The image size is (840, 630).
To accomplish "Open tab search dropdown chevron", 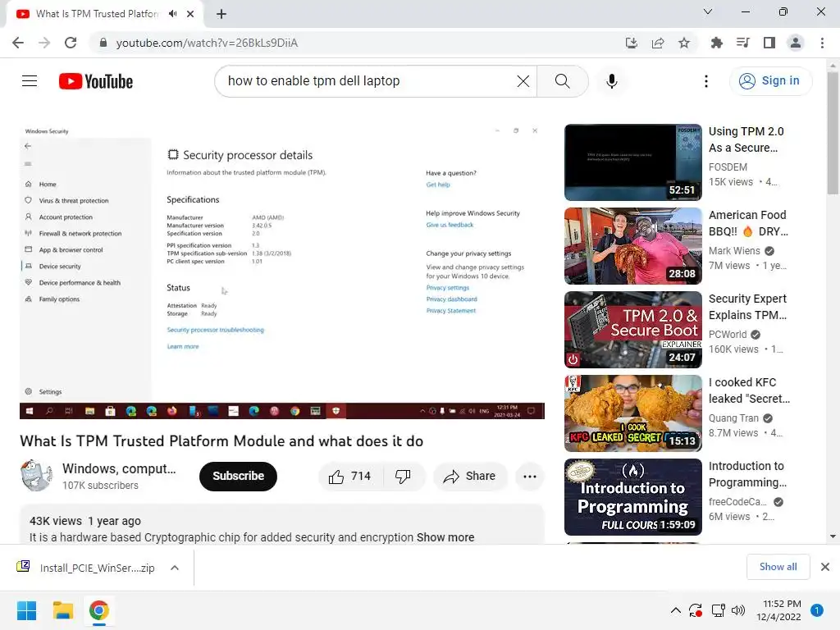I will click(708, 11).
